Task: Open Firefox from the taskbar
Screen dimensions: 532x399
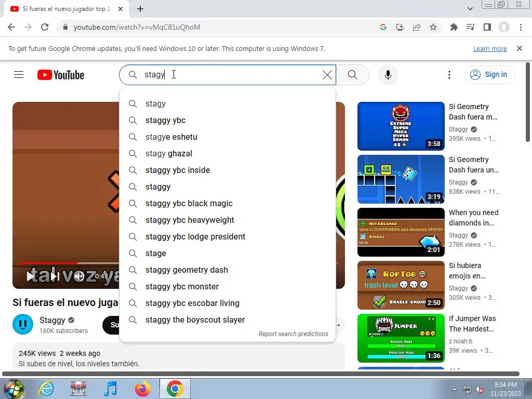Action: (142, 389)
